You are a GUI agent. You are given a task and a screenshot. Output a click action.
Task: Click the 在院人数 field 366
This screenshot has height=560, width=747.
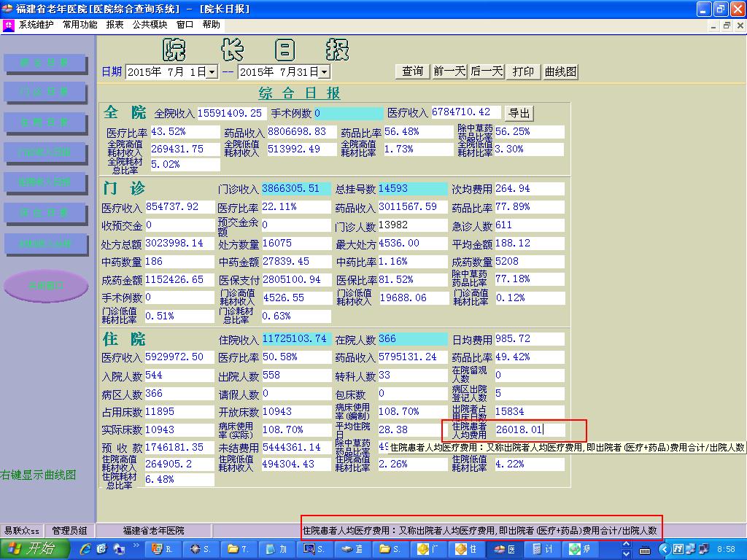413,339
